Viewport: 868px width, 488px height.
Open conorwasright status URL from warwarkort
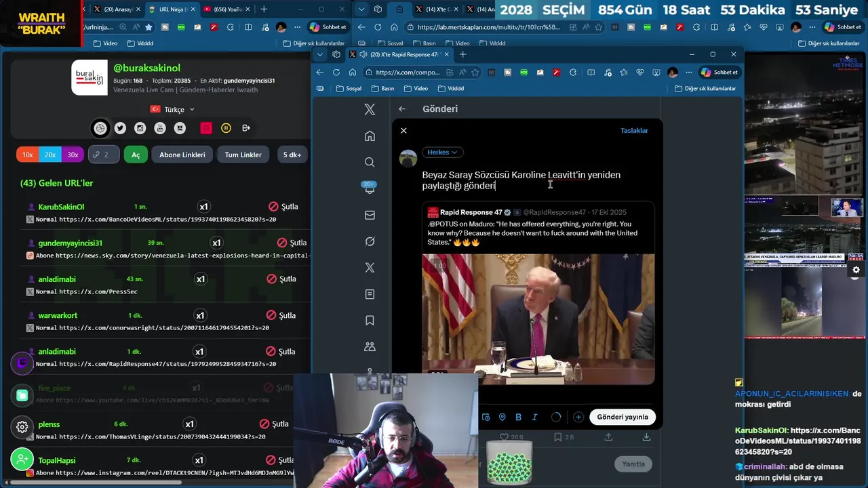pyautogui.click(x=164, y=327)
